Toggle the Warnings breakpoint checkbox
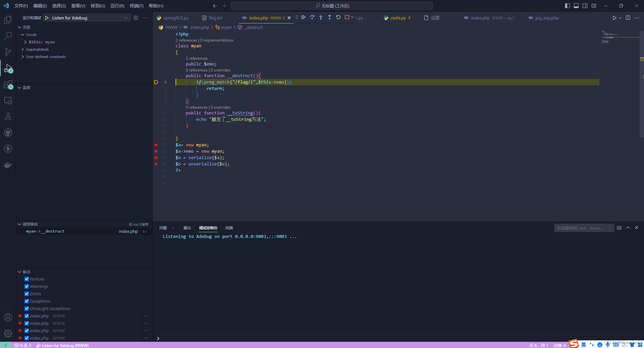This screenshot has height=348, width=644. pos(27,286)
